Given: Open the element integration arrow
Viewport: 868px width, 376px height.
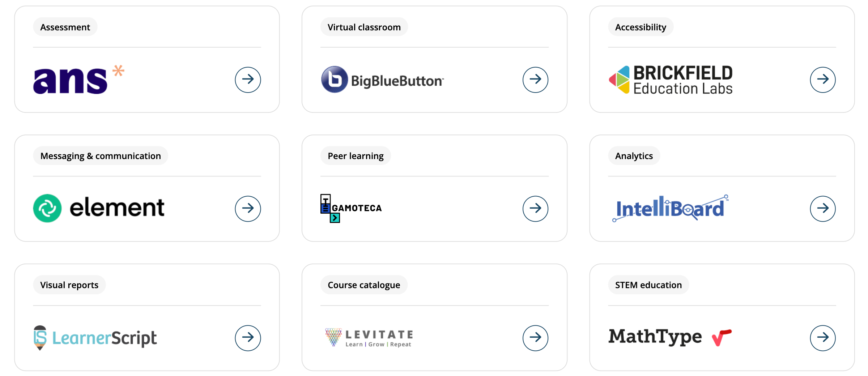Looking at the screenshot, I should pos(248,209).
